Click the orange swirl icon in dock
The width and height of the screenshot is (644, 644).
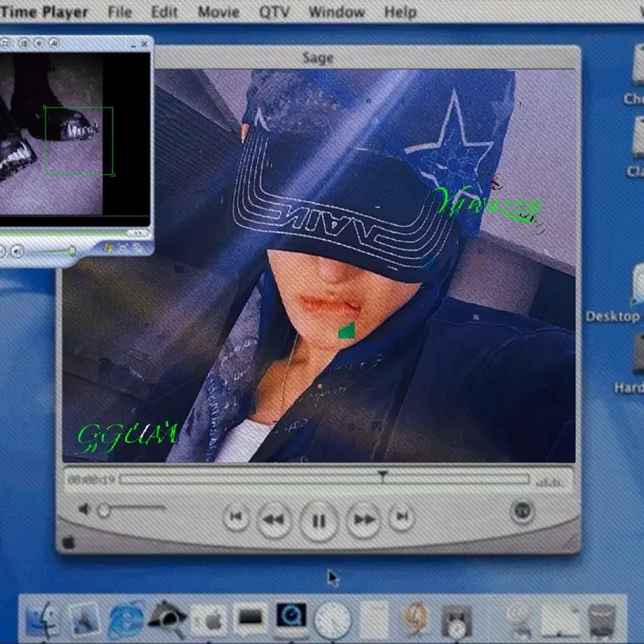(415, 619)
